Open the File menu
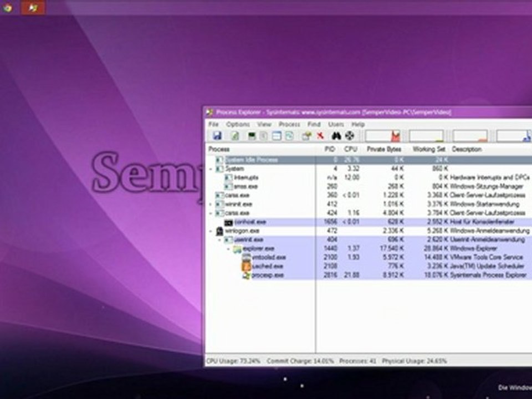 pyautogui.click(x=213, y=125)
